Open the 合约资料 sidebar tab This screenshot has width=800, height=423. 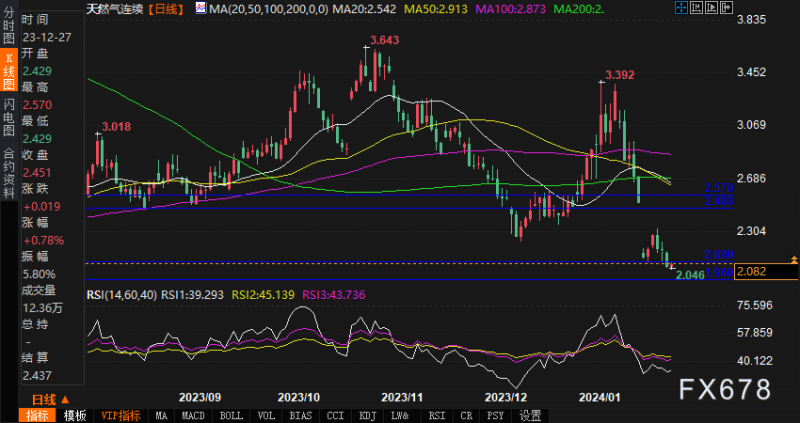[x=9, y=173]
